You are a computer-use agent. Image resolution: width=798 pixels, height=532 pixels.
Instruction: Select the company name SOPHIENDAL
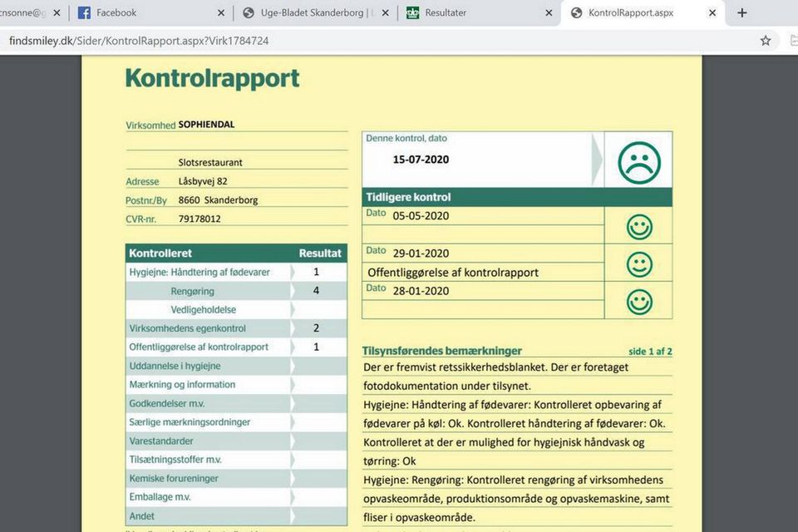point(206,124)
